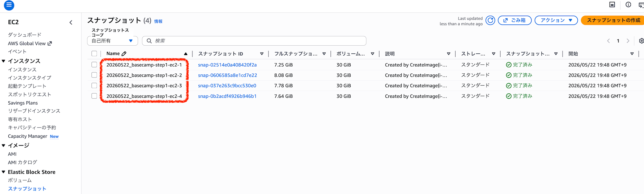Screen dimensions: 644x194
Task: Click the スナップショットの作成 button
Action: click(x=613, y=20)
